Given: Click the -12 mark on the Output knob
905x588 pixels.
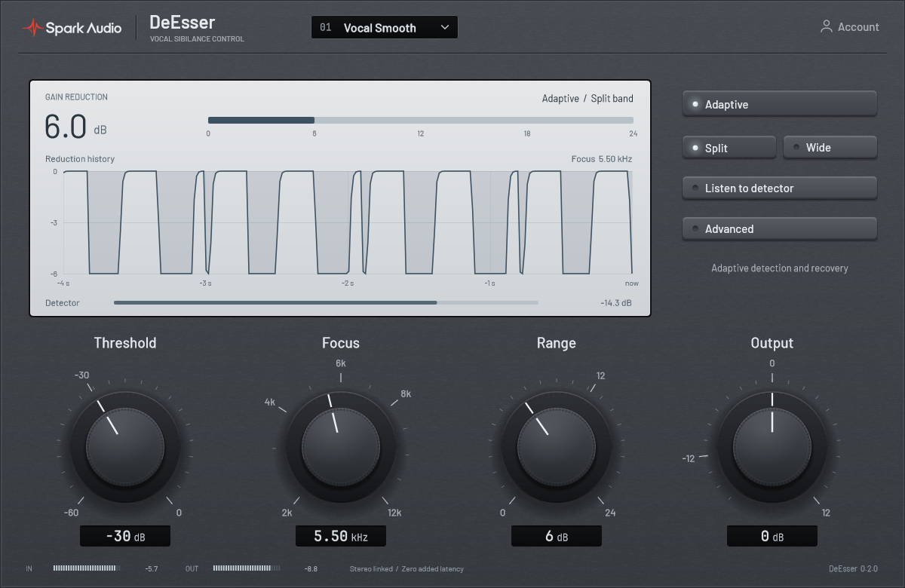Looking at the screenshot, I should pyautogui.click(x=689, y=458).
